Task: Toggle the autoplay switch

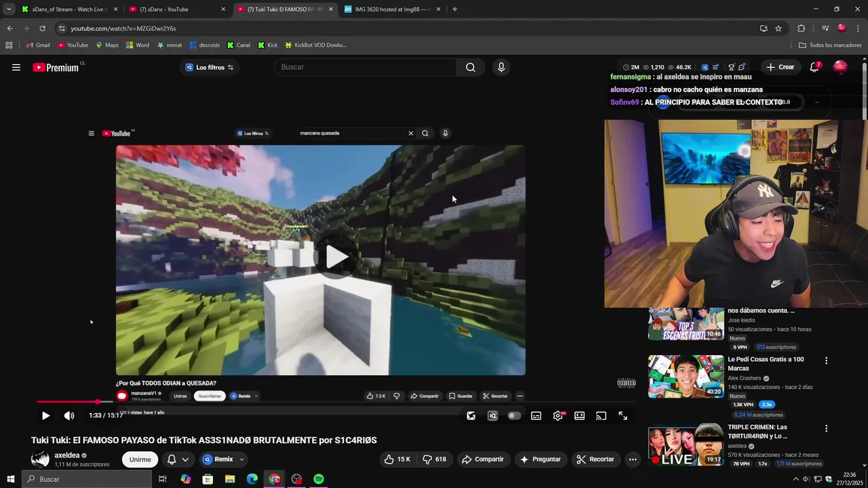Action: (x=514, y=415)
